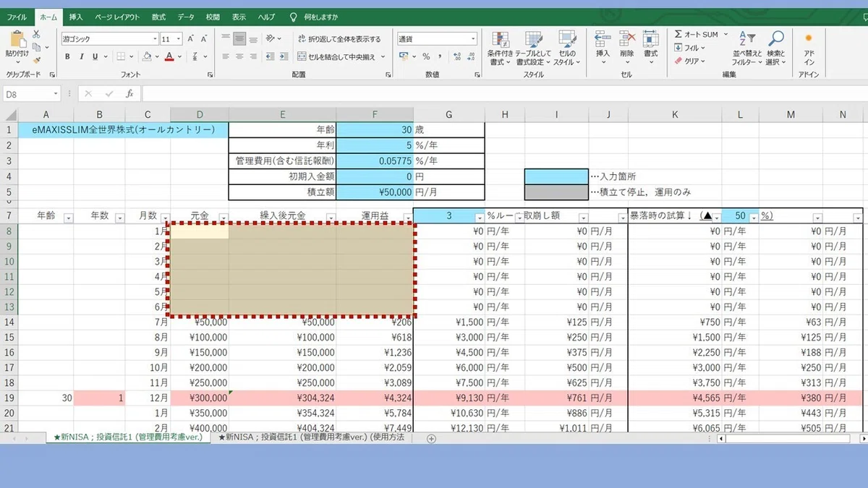Align text left
This screenshot has width=868, height=488.
point(226,56)
